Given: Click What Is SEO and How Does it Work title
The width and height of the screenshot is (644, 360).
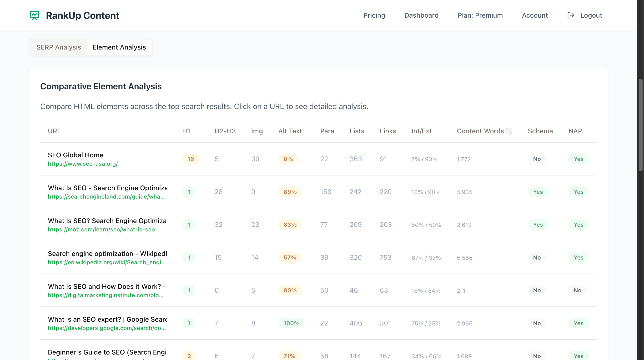Looking at the screenshot, I should pos(107,286).
